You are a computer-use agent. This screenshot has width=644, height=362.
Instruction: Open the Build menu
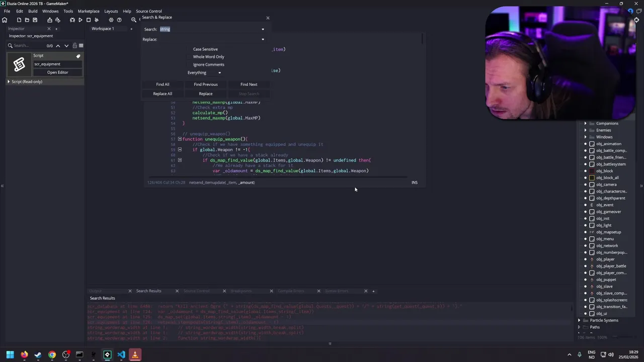click(x=33, y=11)
